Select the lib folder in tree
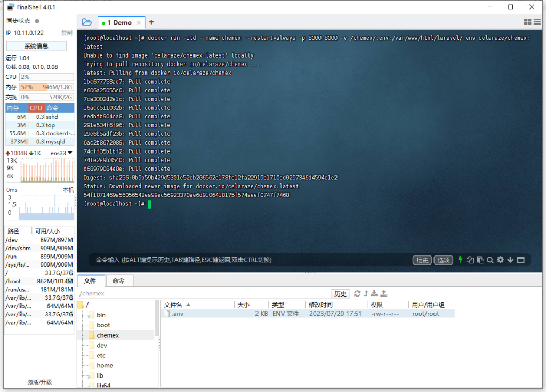Screen dimensions: 546x392 100,375
